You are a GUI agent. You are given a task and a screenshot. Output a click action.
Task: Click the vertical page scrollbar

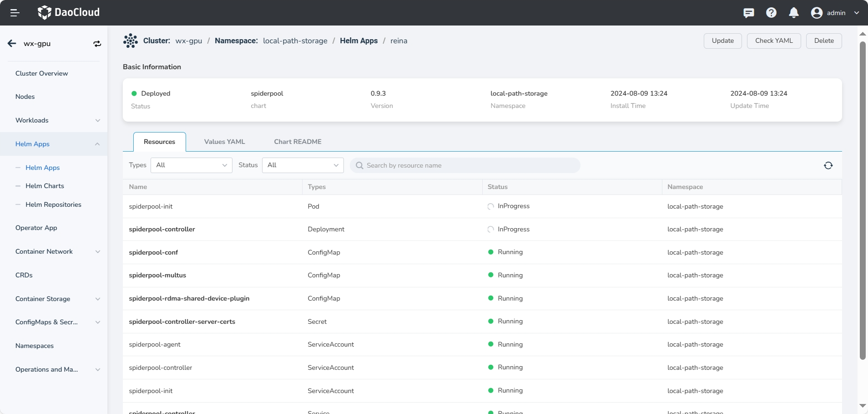pyautogui.click(x=862, y=200)
